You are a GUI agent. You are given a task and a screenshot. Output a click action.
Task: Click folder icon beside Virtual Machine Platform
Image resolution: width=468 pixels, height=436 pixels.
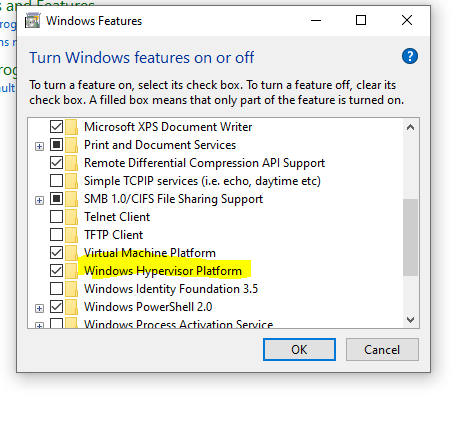[x=71, y=253]
